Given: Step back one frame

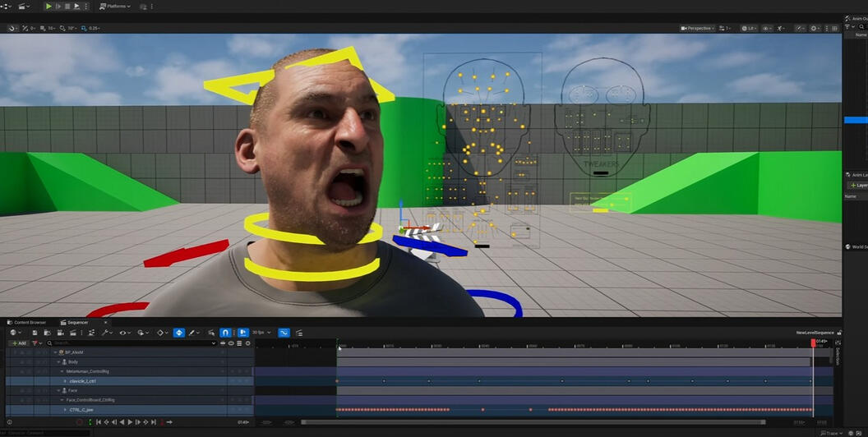Looking at the screenshot, I should (x=114, y=422).
